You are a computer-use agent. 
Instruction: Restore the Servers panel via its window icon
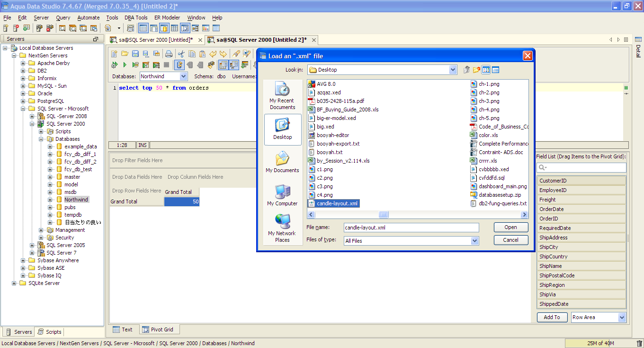[x=96, y=39]
